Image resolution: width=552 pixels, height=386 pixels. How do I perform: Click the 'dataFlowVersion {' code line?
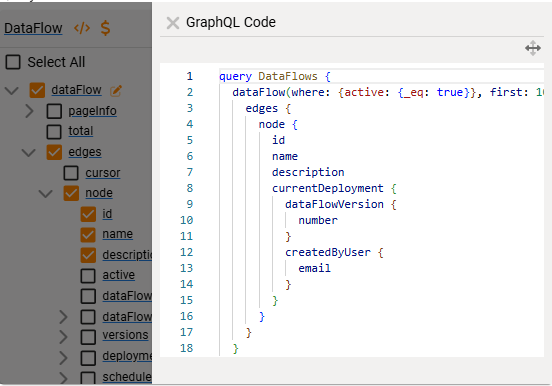341,205
